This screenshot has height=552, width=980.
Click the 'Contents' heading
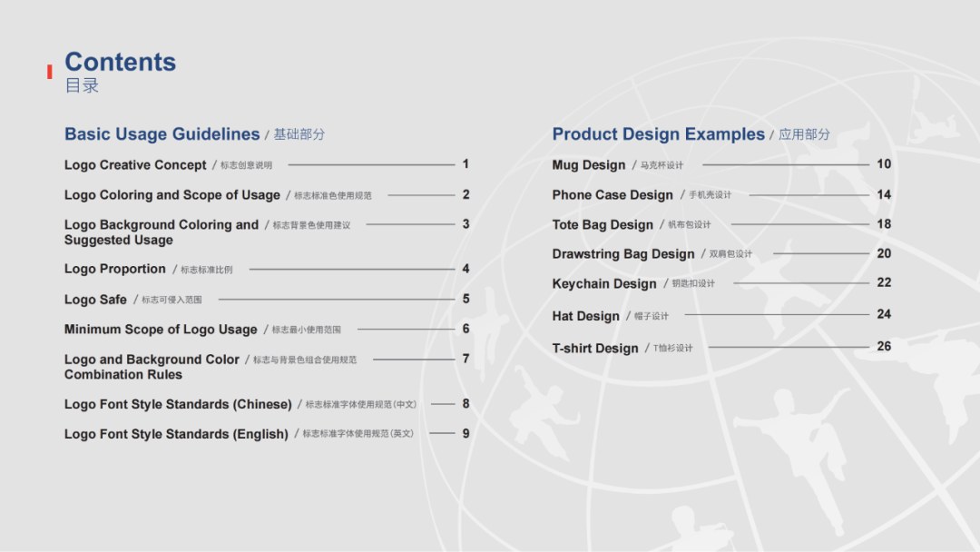(x=120, y=62)
